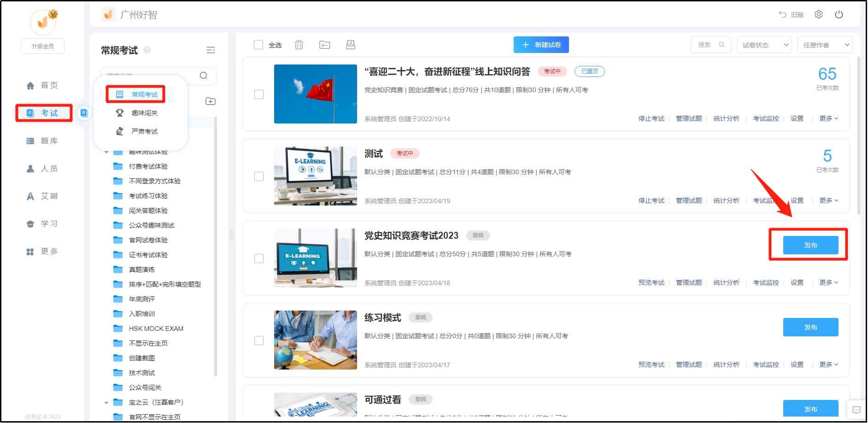Viewport: 868px width, 423px height.
Task: Click the 新建试卷 button
Action: tap(541, 45)
